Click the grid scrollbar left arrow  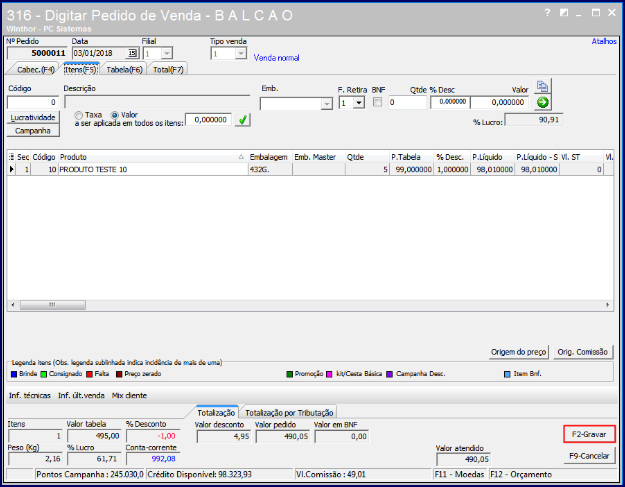[13, 305]
